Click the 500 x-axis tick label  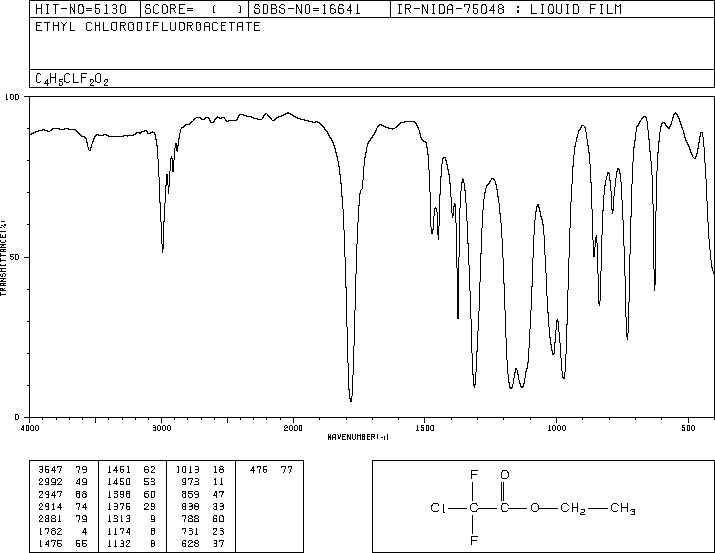point(689,428)
